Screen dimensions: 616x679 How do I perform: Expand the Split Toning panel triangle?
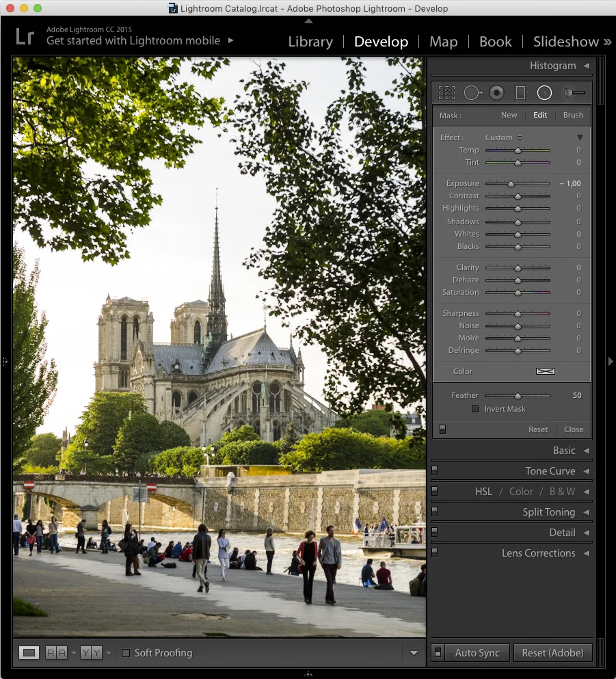(x=587, y=512)
